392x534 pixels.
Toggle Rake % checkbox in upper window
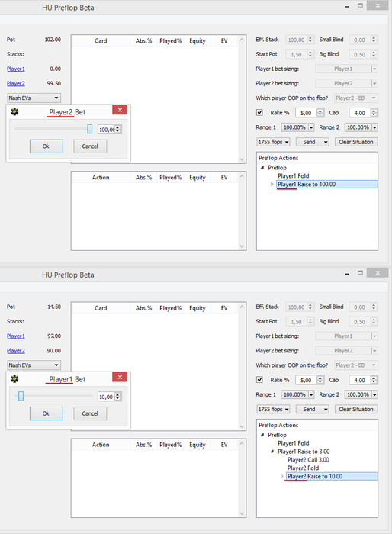point(259,112)
